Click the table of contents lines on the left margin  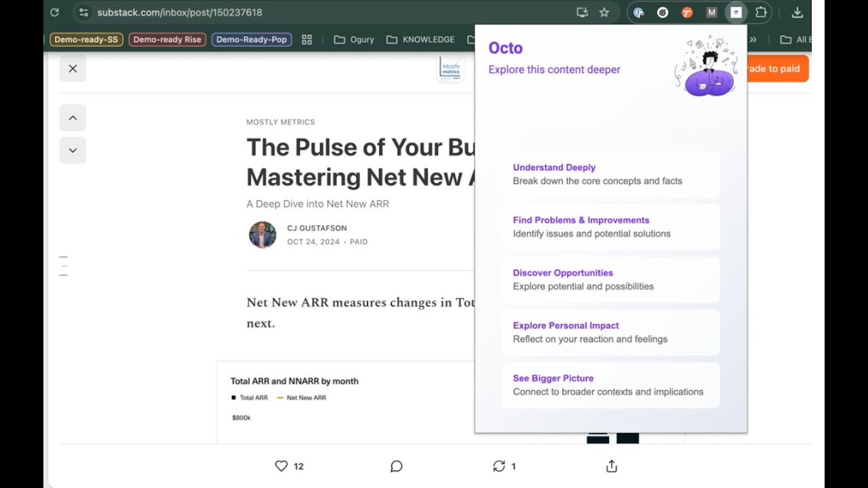(x=64, y=266)
